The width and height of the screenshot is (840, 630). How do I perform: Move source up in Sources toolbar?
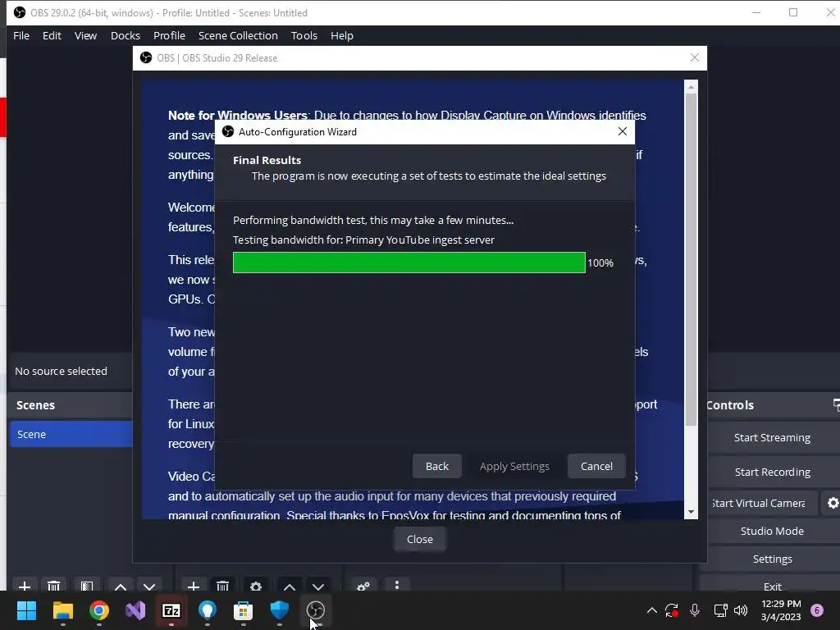pos(290,586)
